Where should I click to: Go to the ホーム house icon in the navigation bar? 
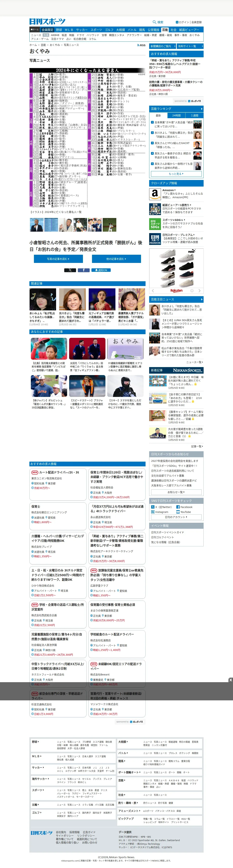click(35, 30)
